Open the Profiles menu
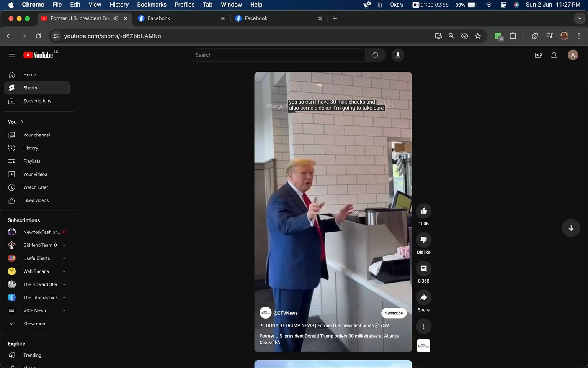This screenshot has width=588, height=368. 185,5
